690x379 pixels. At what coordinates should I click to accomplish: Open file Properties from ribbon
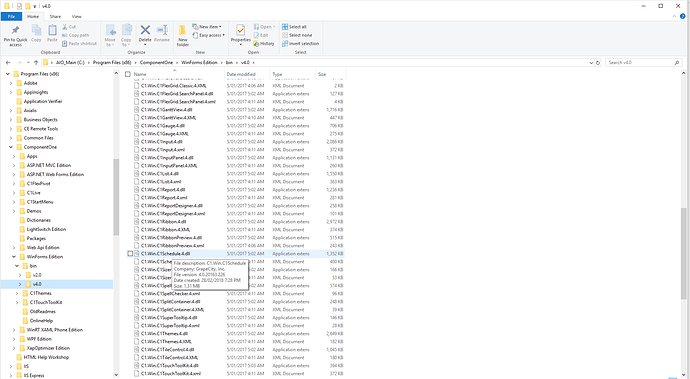[x=241, y=34]
